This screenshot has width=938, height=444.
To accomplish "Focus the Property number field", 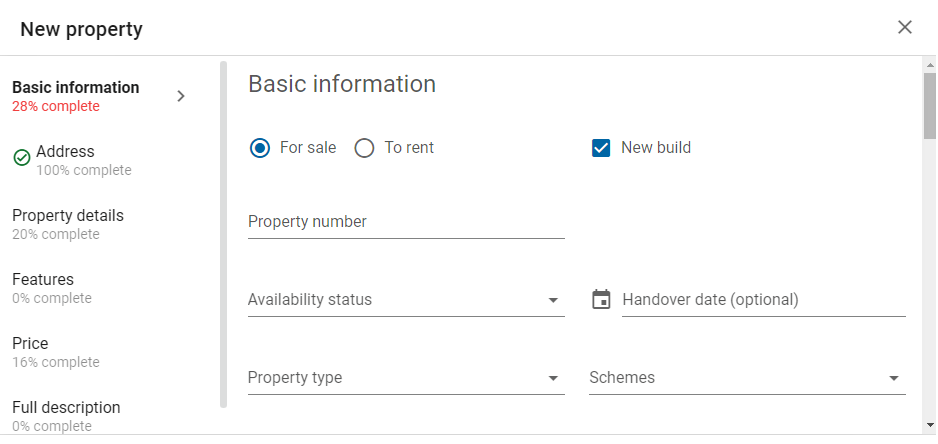I will (x=406, y=222).
